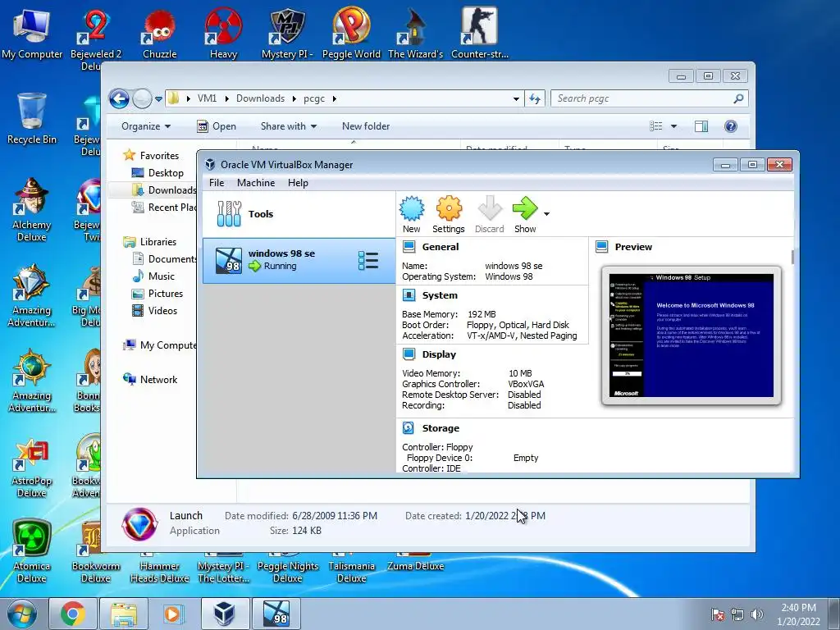Click the System section header
This screenshot has height=630, width=840.
(x=440, y=295)
